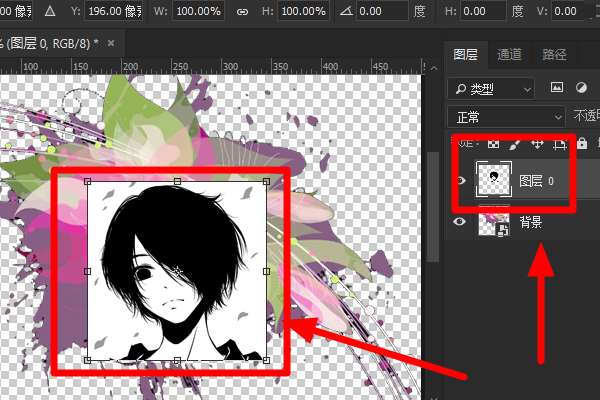Click the vertical skew V field
600x400 pixels.
pyautogui.click(x=568, y=11)
